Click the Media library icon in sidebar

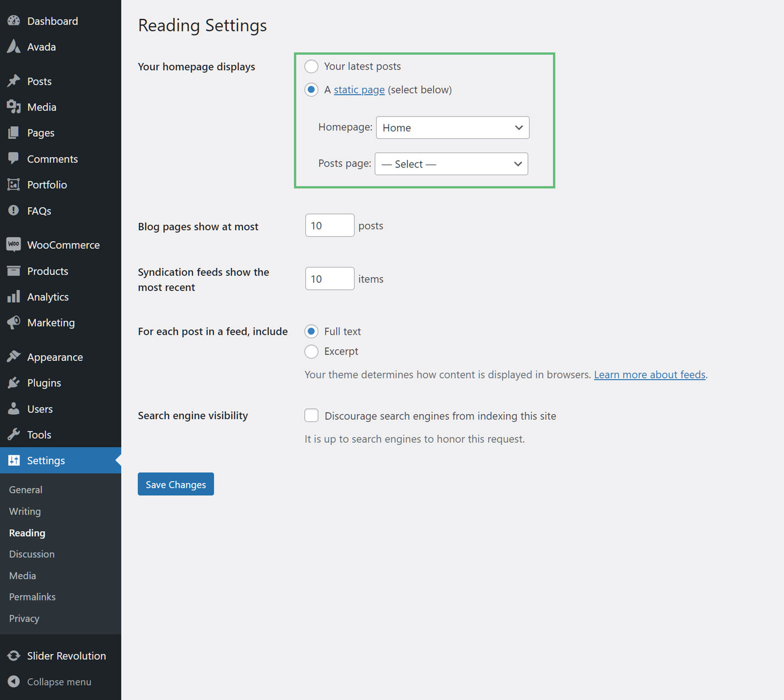pos(14,107)
